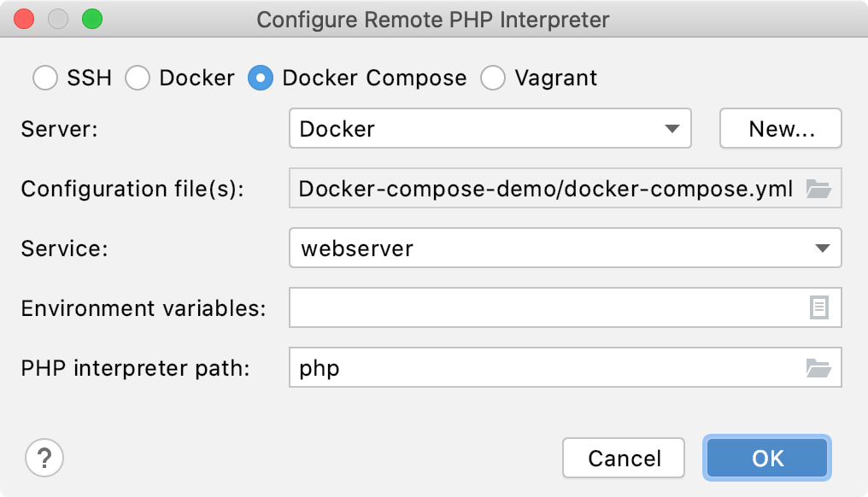Switch to the Docker connection type
This screenshot has height=497, width=868.
[138, 78]
